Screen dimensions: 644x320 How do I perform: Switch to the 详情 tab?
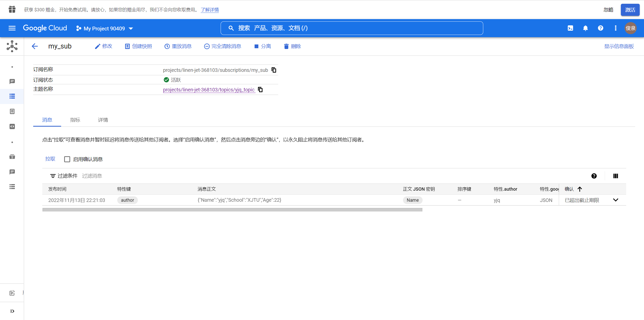pos(103,120)
